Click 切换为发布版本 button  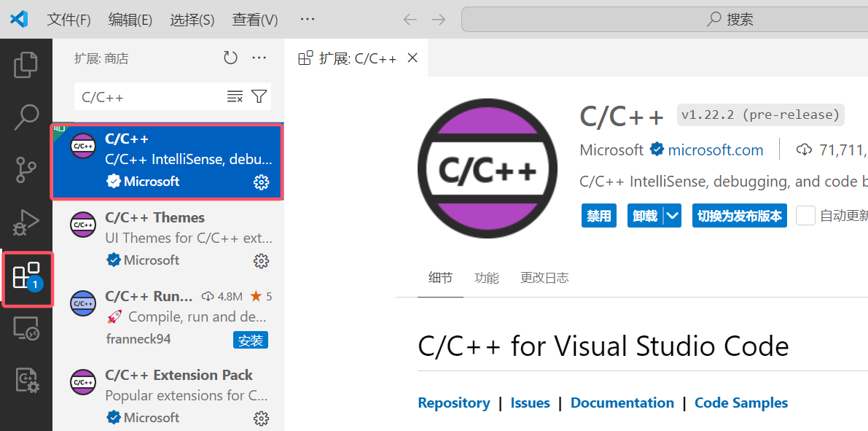pyautogui.click(x=740, y=216)
